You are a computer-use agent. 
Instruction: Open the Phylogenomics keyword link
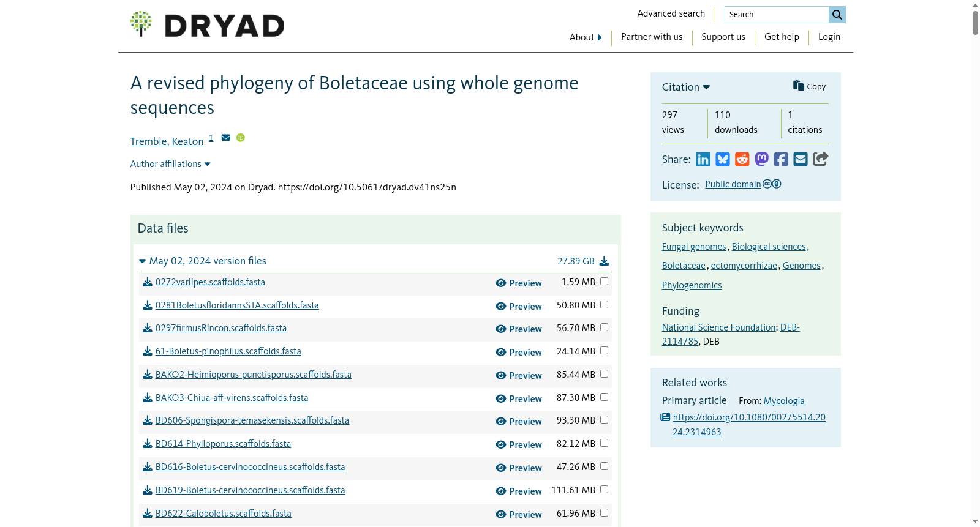(x=692, y=285)
